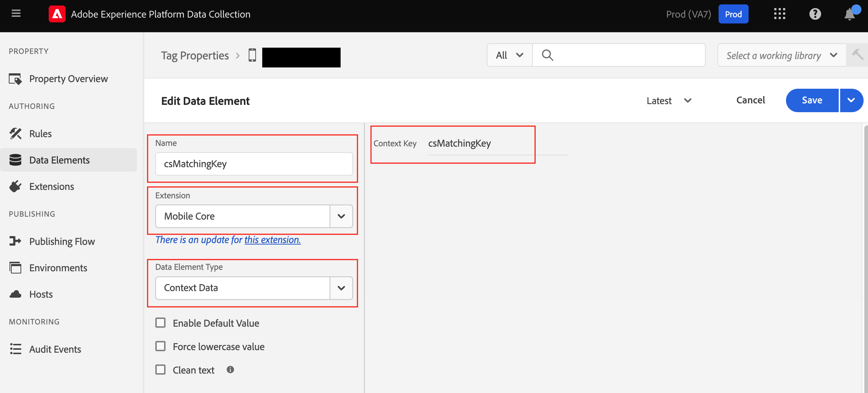This screenshot has height=393, width=868.
Task: Click the vertical scrollbar on right
Action: [865, 258]
